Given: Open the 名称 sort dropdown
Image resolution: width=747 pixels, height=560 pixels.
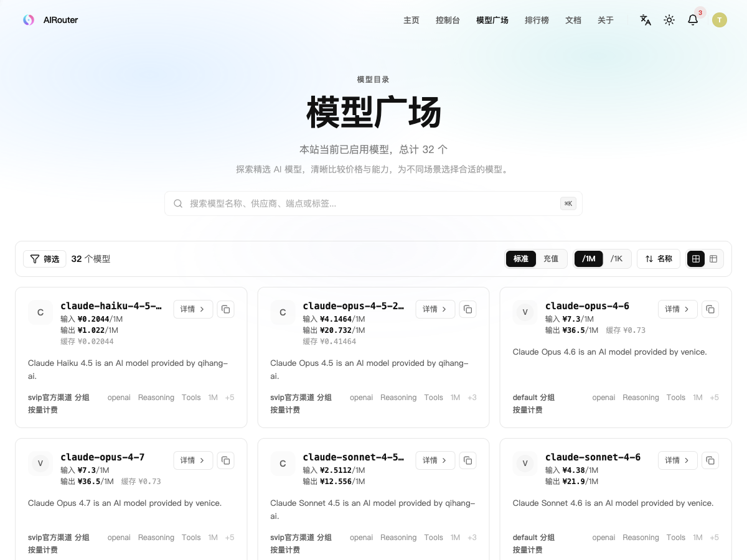Looking at the screenshot, I should click(659, 259).
